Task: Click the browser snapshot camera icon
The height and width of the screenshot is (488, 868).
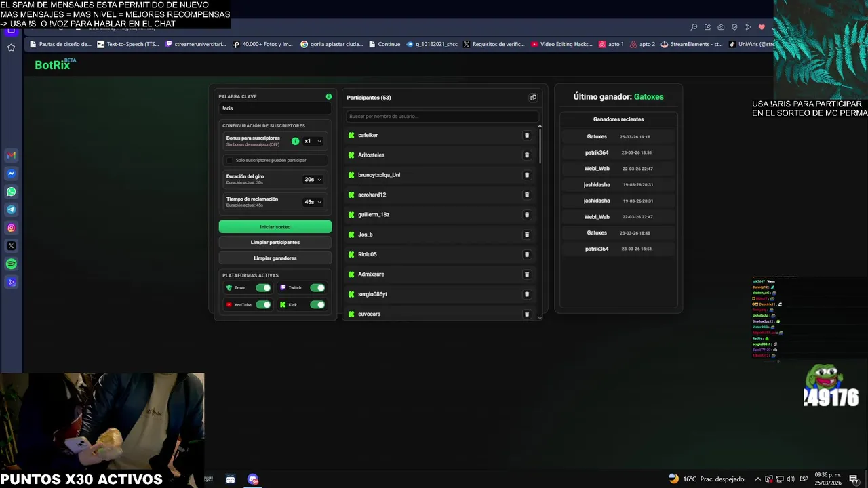Action: [x=721, y=27]
